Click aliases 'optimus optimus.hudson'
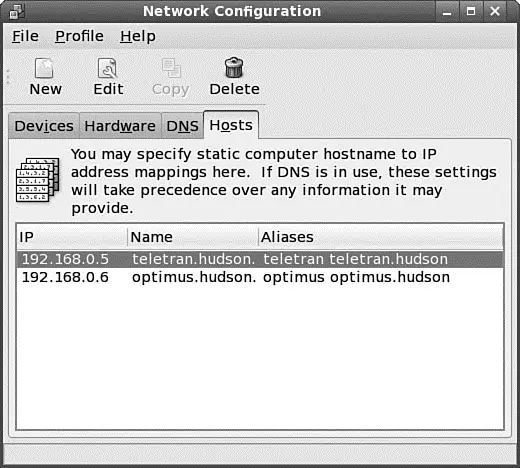This screenshot has width=520, height=468. [356, 277]
